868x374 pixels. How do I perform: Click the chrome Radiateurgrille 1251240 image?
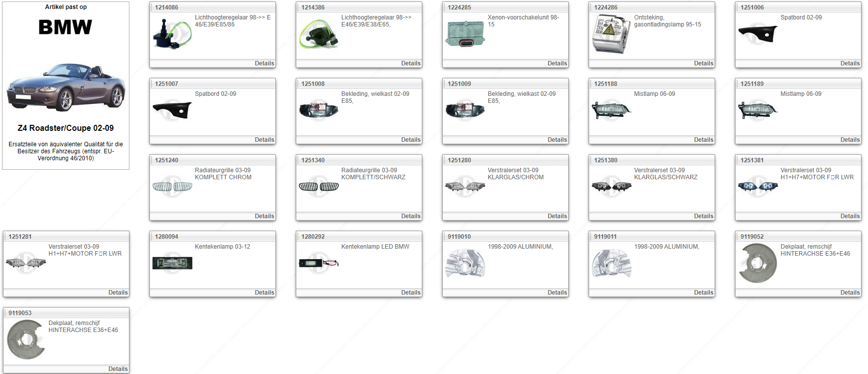(172, 187)
